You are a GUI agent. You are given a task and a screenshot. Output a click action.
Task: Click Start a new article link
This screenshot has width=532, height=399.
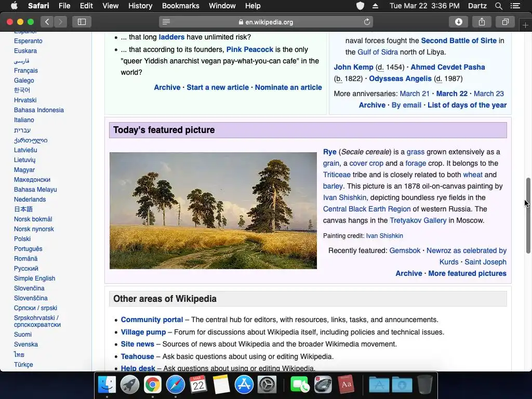[x=218, y=87]
